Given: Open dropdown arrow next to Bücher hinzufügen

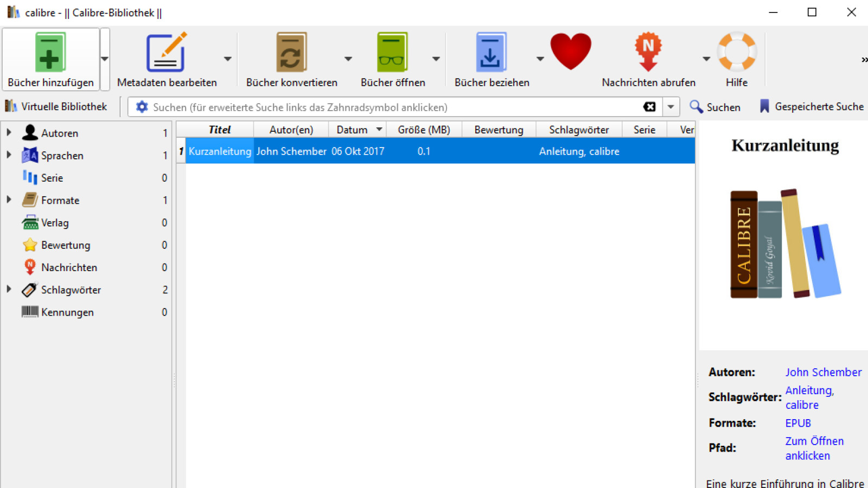Looking at the screenshot, I should [105, 59].
